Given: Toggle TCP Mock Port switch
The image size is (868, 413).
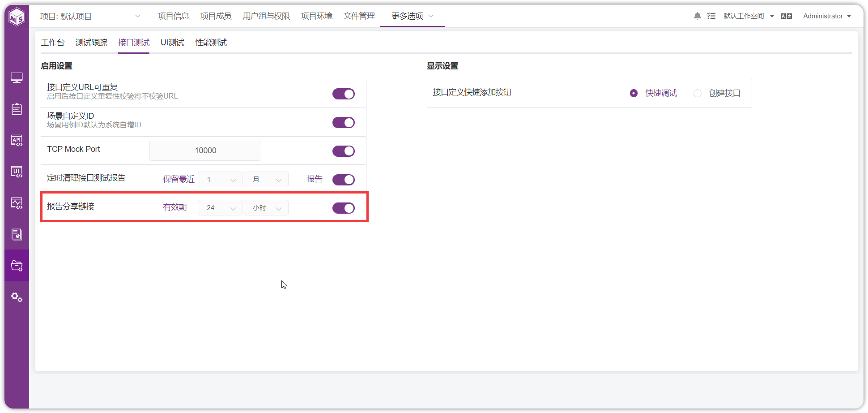Looking at the screenshot, I should pos(344,151).
